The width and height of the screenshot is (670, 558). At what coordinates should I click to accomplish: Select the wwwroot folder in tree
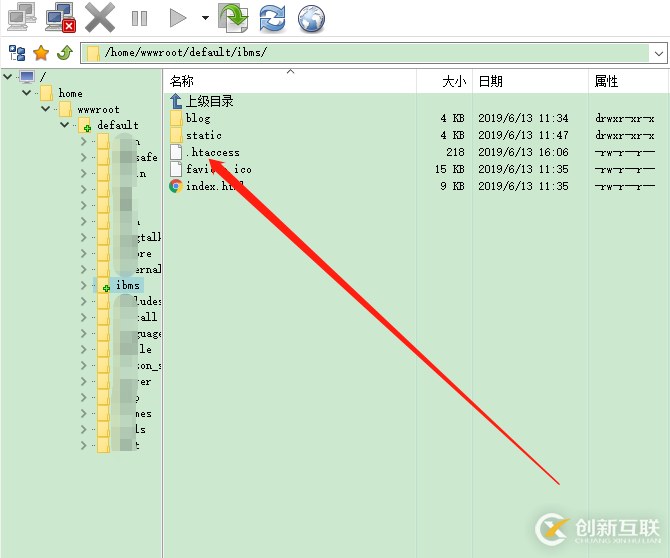[x=98, y=109]
